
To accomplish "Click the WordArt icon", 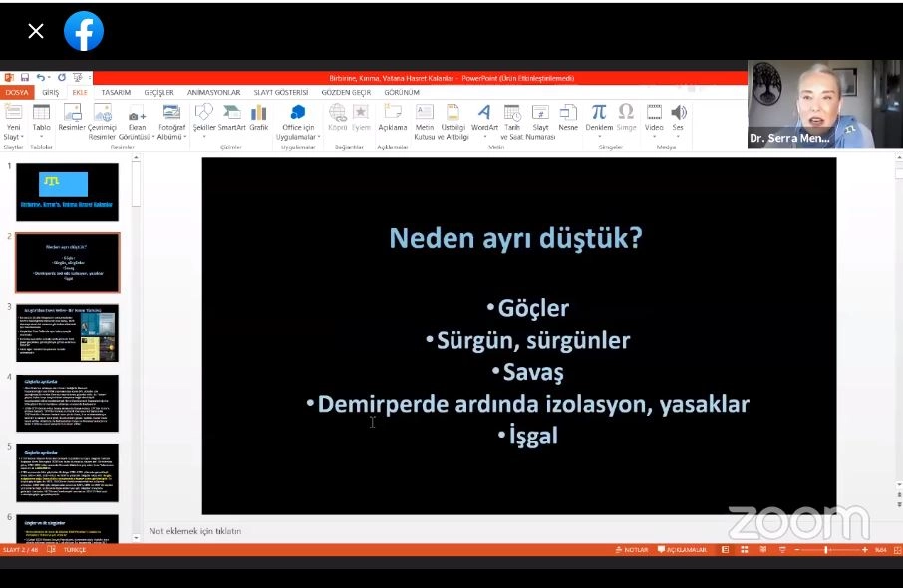I will point(484,113).
